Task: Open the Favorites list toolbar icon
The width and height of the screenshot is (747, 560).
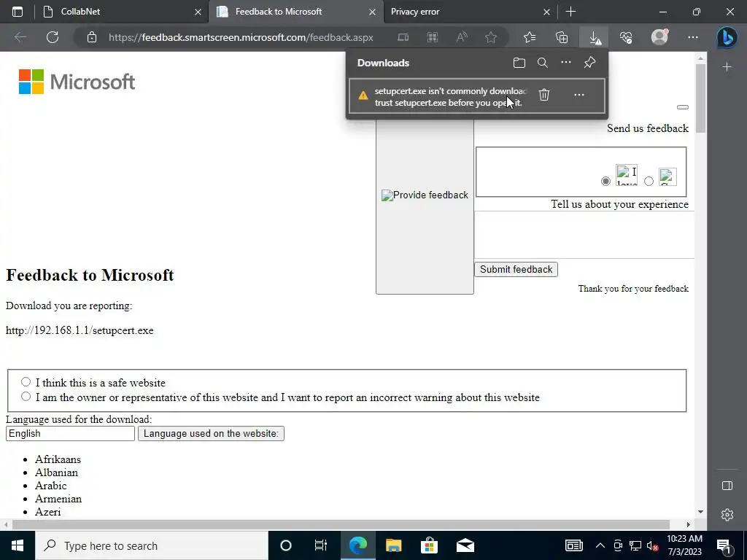Action: [x=530, y=37]
